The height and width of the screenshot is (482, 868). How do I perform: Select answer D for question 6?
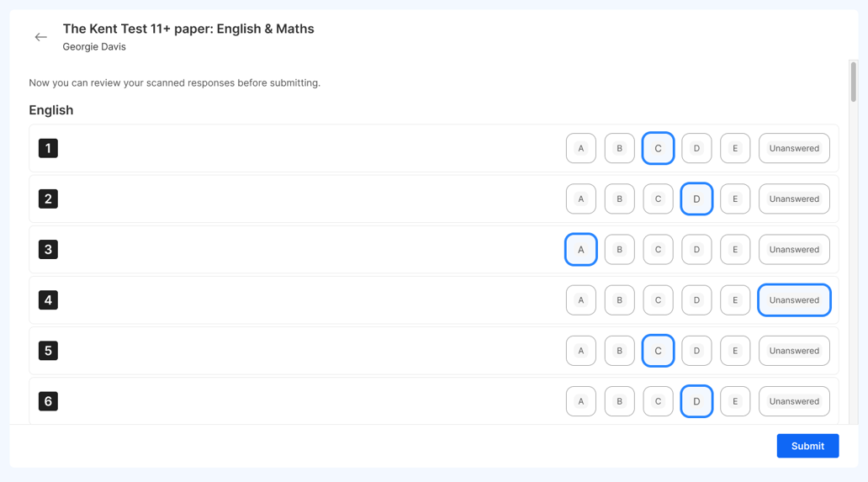pyautogui.click(x=696, y=401)
